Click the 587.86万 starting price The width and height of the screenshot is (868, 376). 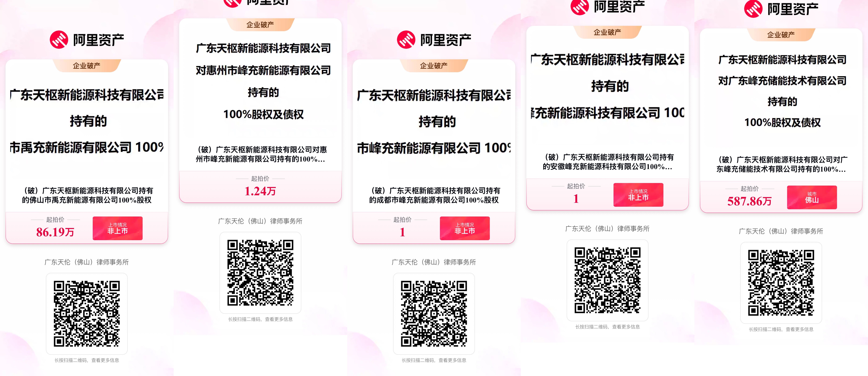(749, 201)
